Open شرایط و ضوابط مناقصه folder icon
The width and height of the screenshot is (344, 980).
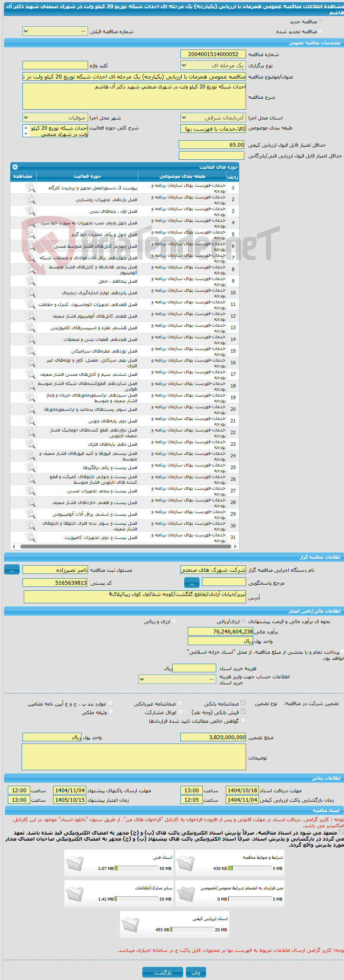point(186,863)
